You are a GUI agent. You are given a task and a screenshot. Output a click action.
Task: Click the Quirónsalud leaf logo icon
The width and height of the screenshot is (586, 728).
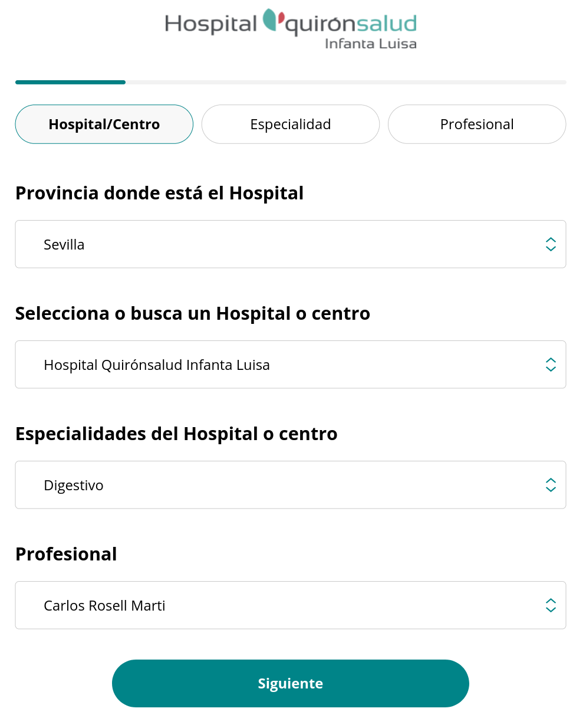tap(274, 20)
